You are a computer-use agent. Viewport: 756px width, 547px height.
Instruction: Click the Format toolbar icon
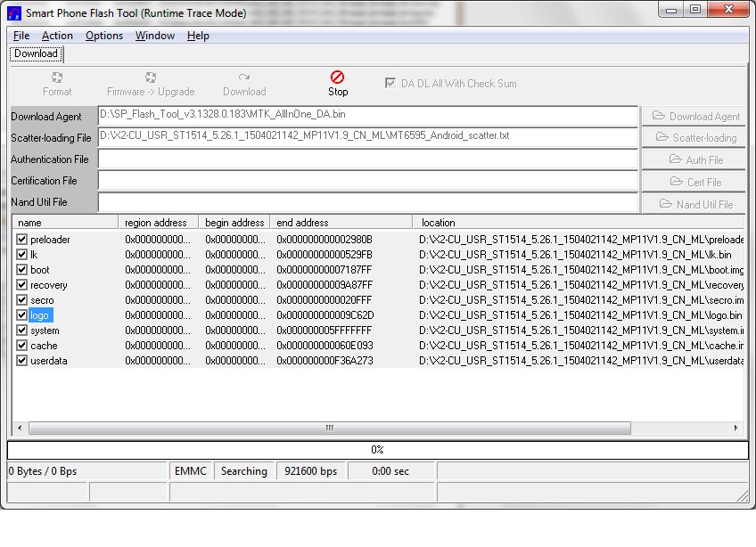pyautogui.click(x=57, y=78)
